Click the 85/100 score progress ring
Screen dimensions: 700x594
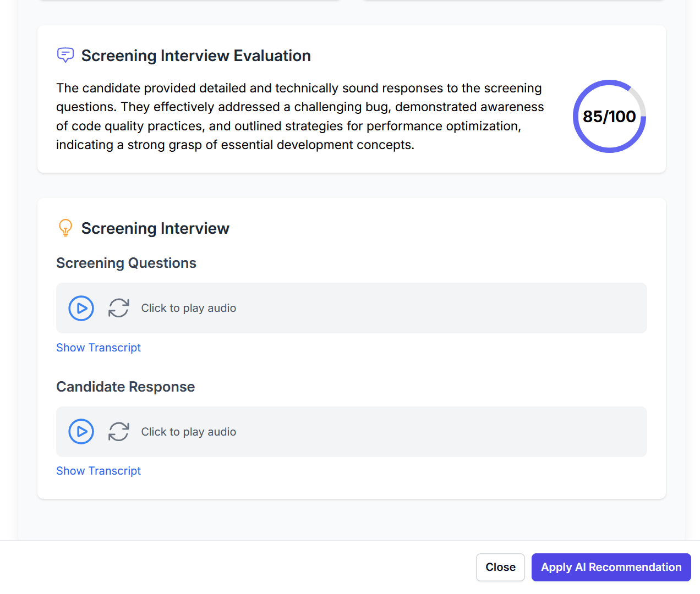pos(609,117)
